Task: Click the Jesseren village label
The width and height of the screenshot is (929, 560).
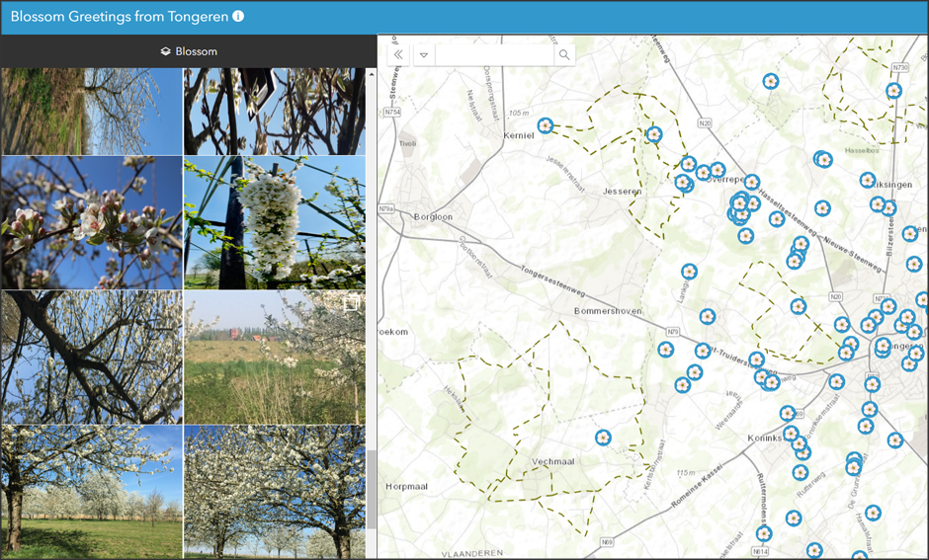Action: pyautogui.click(x=622, y=192)
